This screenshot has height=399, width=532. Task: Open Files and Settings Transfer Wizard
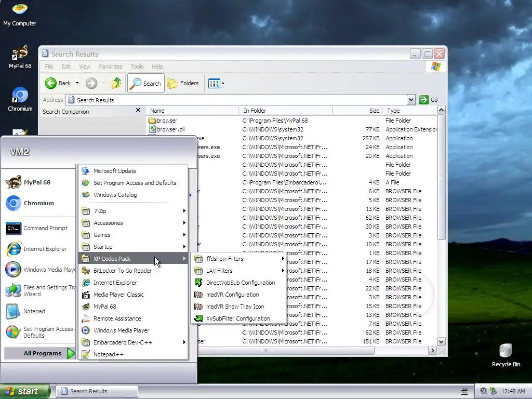[39, 290]
